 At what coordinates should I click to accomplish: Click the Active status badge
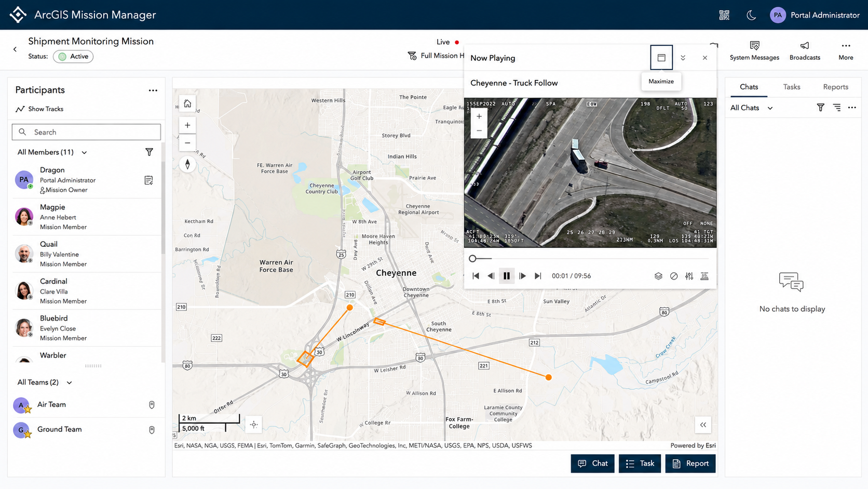pyautogui.click(x=73, y=56)
